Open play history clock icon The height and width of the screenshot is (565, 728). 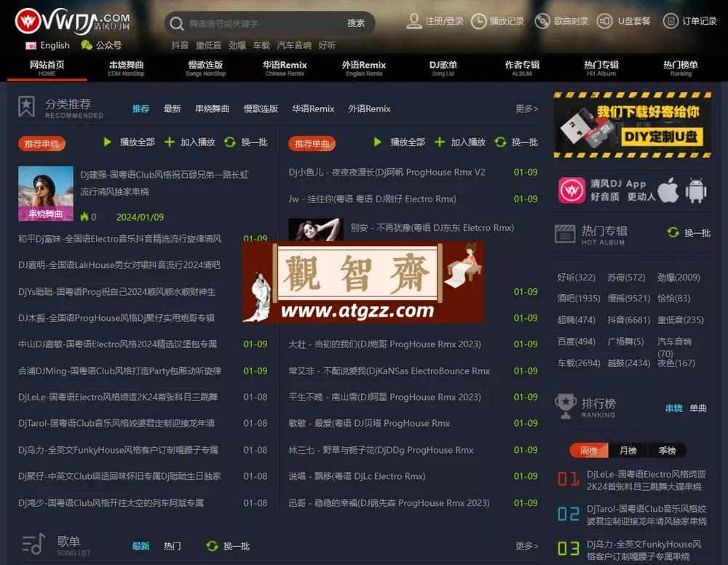tap(479, 21)
